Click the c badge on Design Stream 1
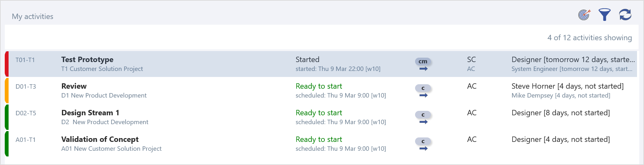Image resolution: width=644 pixels, height=165 pixels. click(423, 114)
